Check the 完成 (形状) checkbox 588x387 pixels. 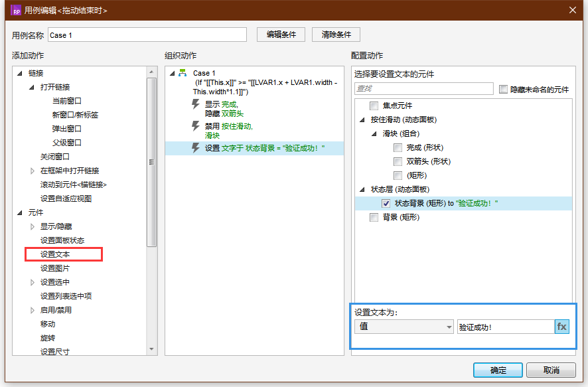pos(398,148)
